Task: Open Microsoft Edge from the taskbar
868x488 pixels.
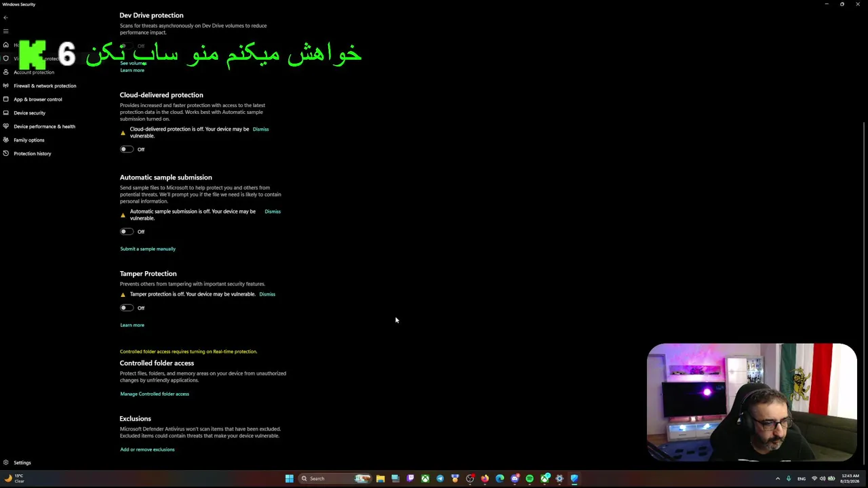Action: (500, 479)
